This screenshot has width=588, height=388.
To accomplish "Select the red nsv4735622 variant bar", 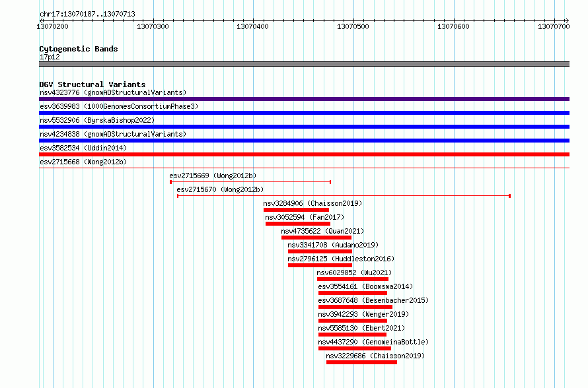I will [316, 238].
